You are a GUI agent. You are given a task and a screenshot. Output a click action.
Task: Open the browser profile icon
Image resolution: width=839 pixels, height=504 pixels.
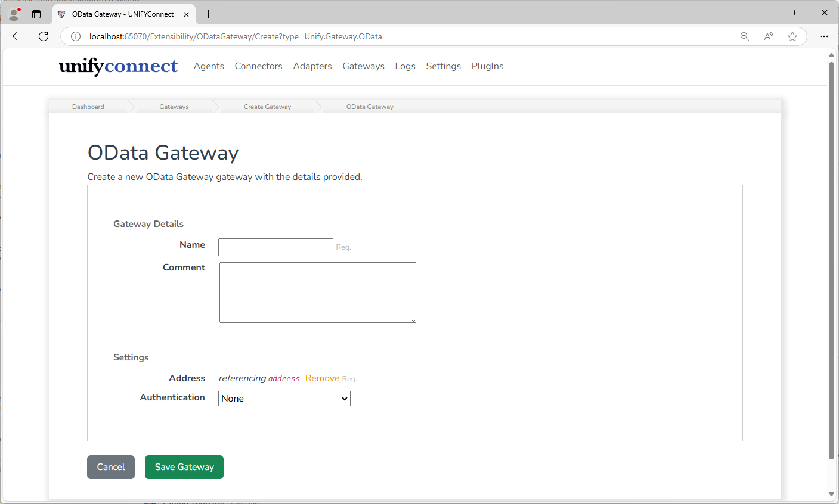14,14
